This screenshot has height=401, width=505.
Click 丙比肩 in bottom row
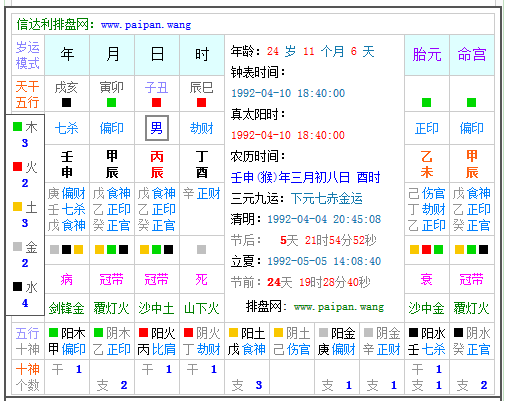157,349
